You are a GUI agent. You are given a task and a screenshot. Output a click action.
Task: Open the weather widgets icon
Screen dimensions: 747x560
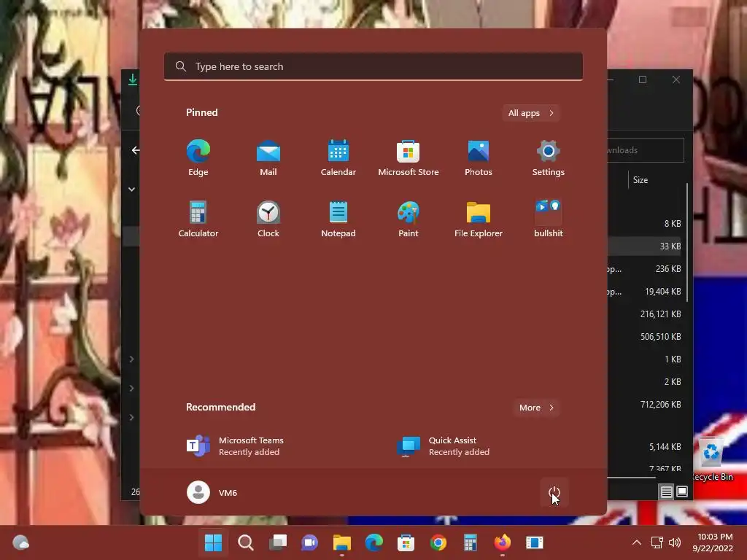coord(20,542)
